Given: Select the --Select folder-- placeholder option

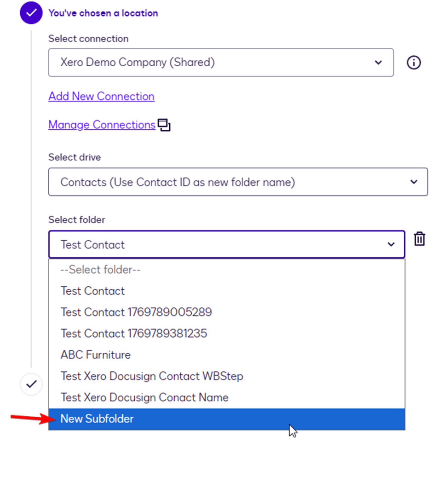Looking at the screenshot, I should [100, 270].
